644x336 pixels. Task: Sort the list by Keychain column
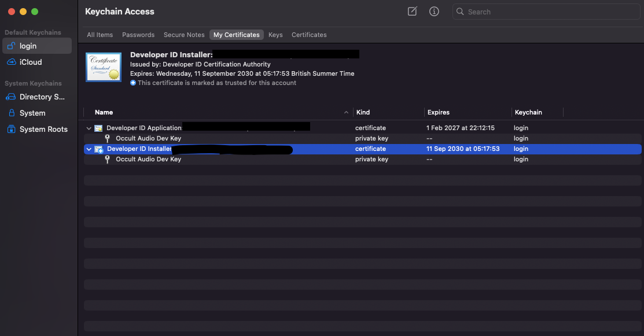pyautogui.click(x=528, y=112)
